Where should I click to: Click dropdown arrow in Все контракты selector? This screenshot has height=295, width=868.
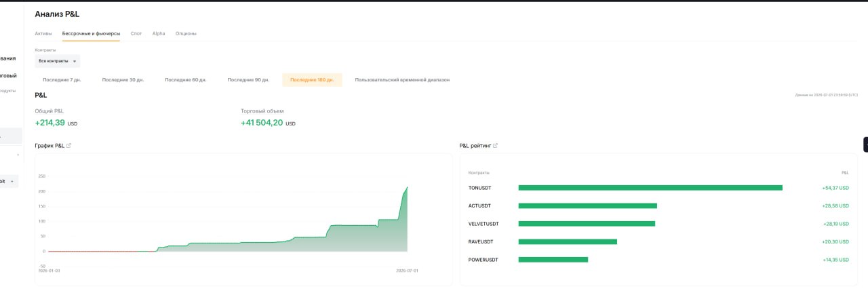tap(74, 61)
